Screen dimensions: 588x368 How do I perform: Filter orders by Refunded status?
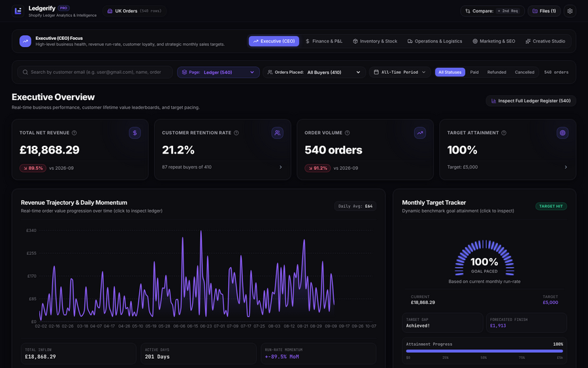497,72
